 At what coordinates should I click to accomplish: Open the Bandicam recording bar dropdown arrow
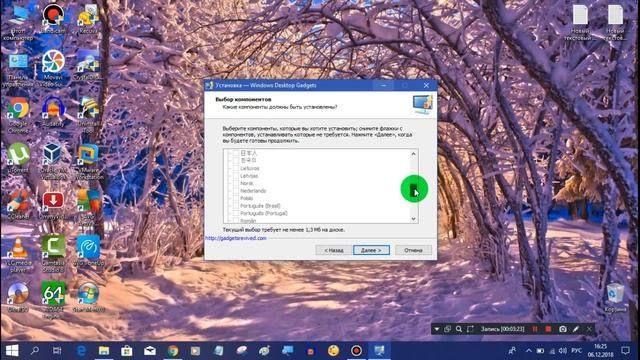436,329
